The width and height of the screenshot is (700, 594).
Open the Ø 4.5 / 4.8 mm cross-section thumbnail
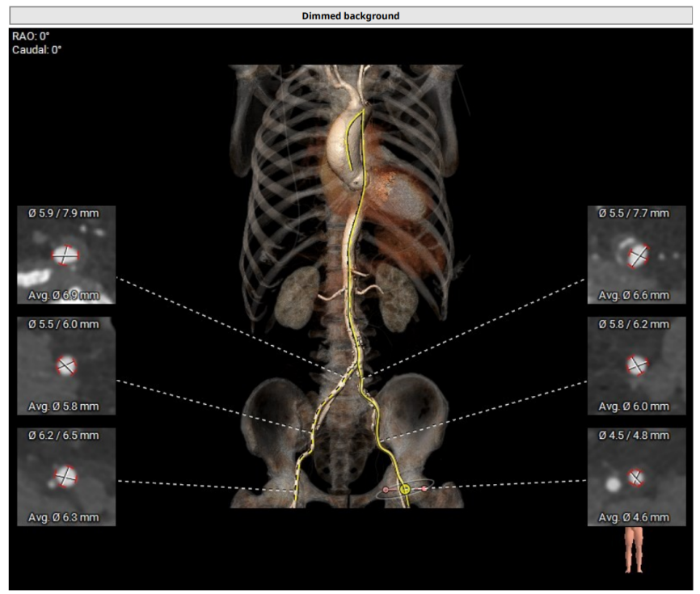pos(637,477)
